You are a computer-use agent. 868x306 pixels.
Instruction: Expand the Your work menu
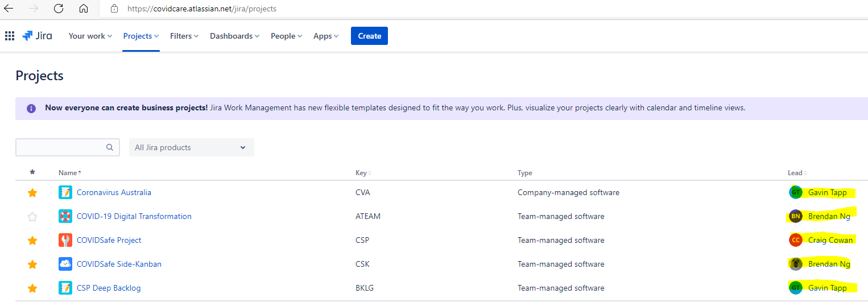pyautogui.click(x=90, y=36)
